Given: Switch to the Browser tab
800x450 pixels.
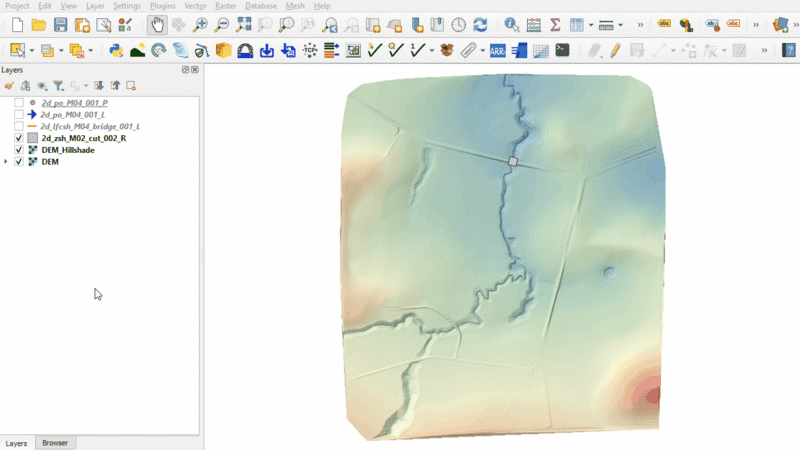Looking at the screenshot, I should [x=55, y=443].
